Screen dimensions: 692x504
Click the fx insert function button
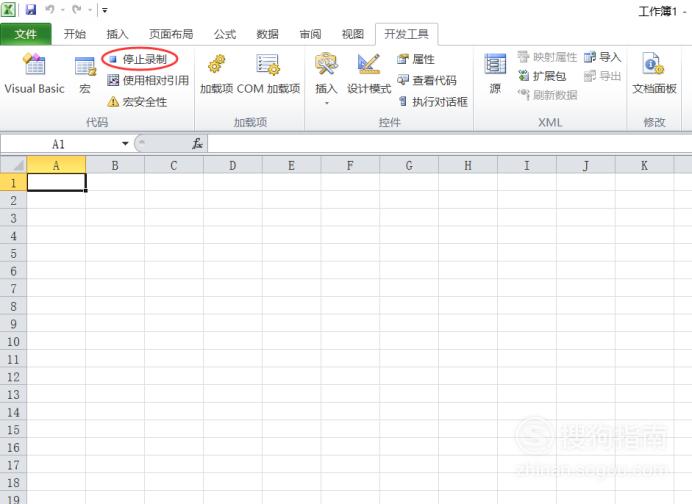point(197,143)
